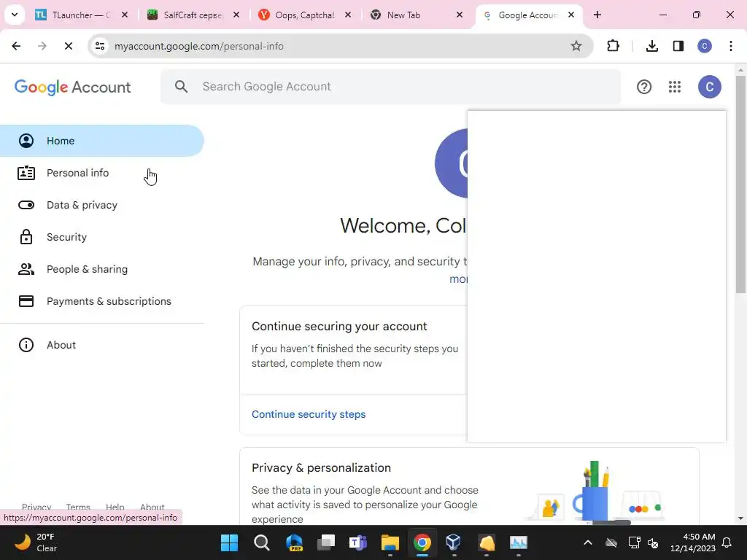Close the Oops, Captcha! tab
This screenshot has width=747, height=560.
coord(348,15)
